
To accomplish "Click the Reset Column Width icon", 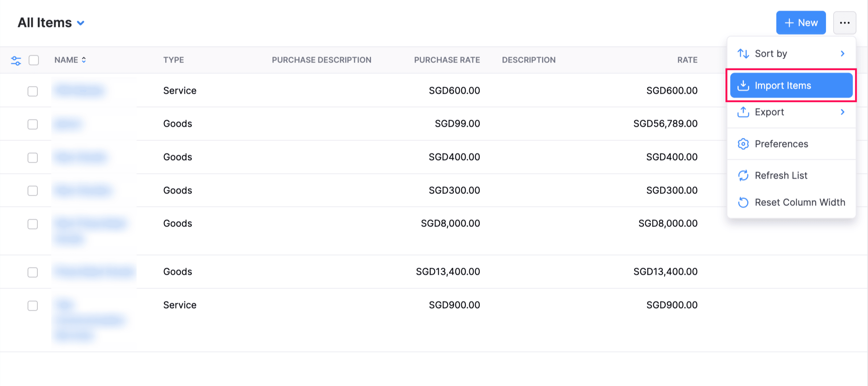I will (x=744, y=202).
